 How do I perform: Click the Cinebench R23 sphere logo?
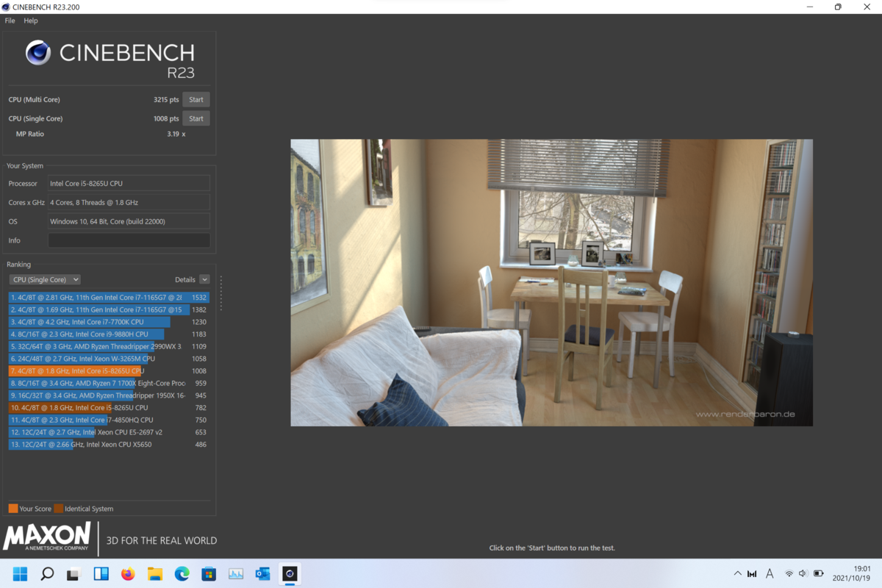(38, 53)
